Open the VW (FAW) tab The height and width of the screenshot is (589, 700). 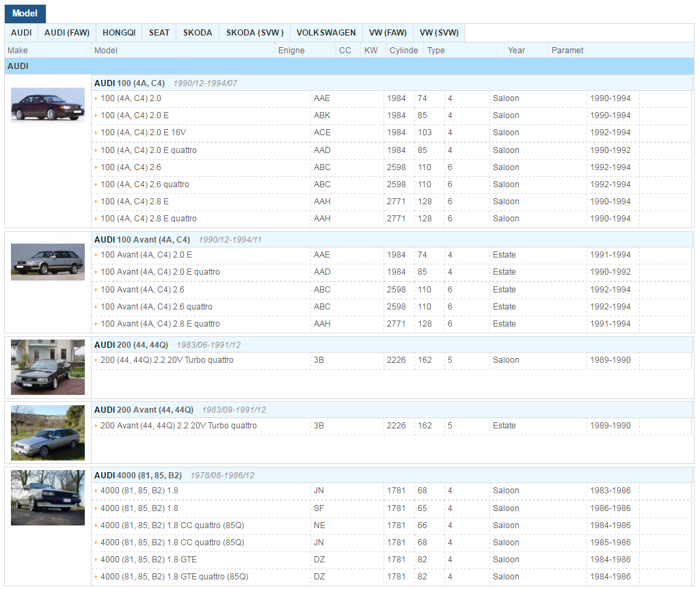click(x=388, y=33)
